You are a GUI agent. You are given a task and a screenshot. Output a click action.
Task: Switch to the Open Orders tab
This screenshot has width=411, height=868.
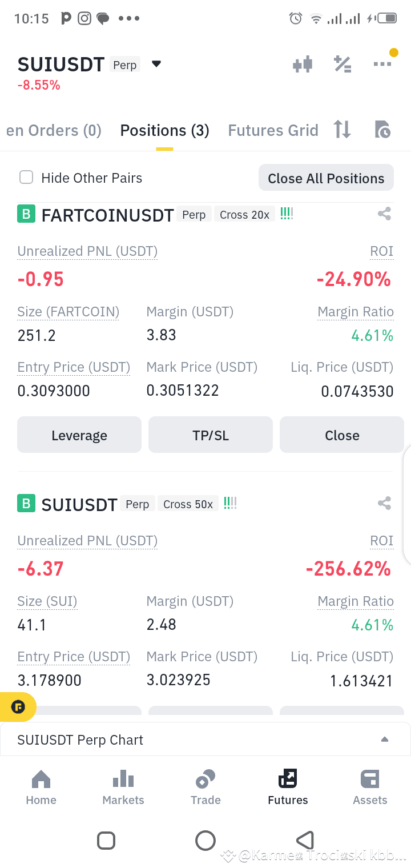point(54,131)
